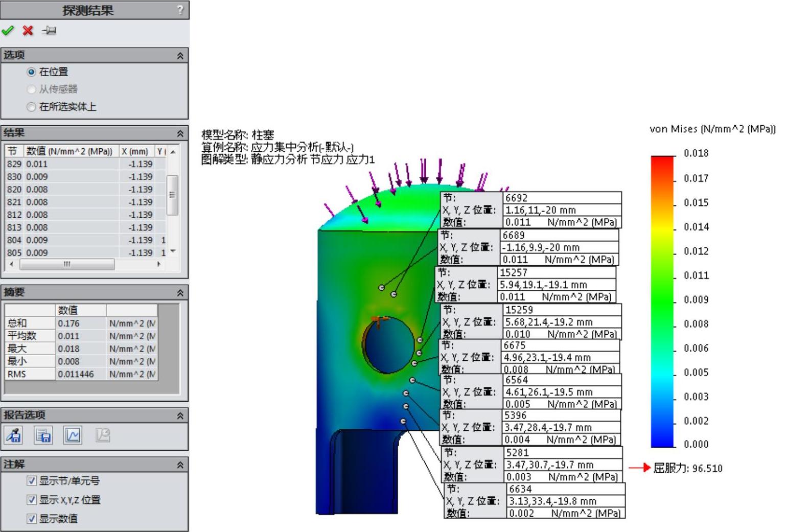Select the 在位置 radio button

(31, 72)
